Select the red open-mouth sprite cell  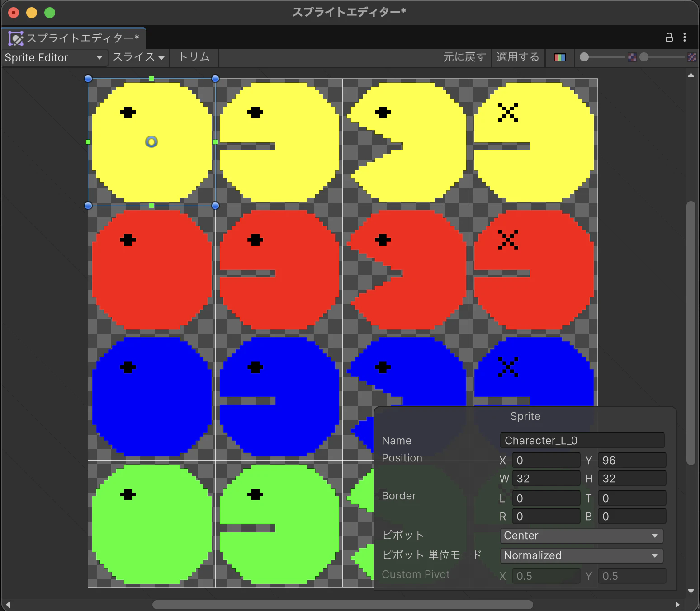406,269
